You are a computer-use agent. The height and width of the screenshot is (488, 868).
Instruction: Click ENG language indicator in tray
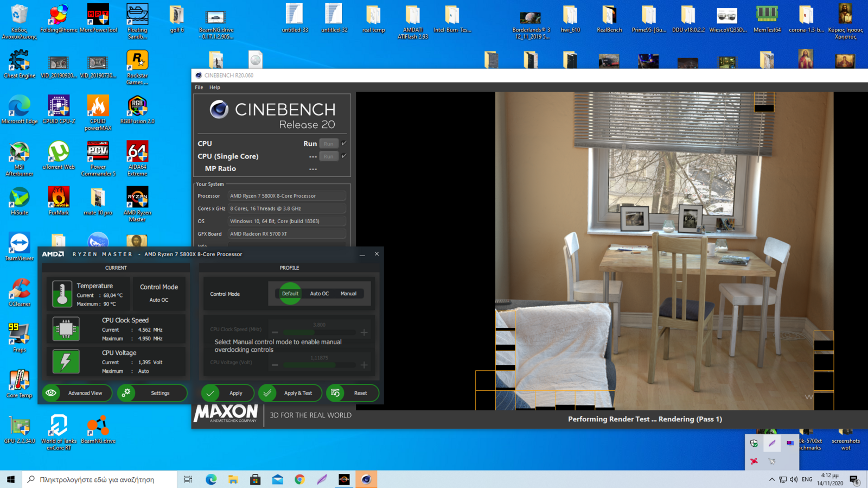pos(807,479)
